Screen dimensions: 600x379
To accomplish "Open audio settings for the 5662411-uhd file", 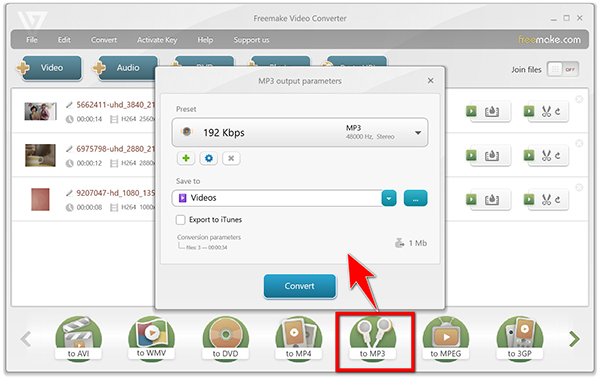I will point(488,111).
